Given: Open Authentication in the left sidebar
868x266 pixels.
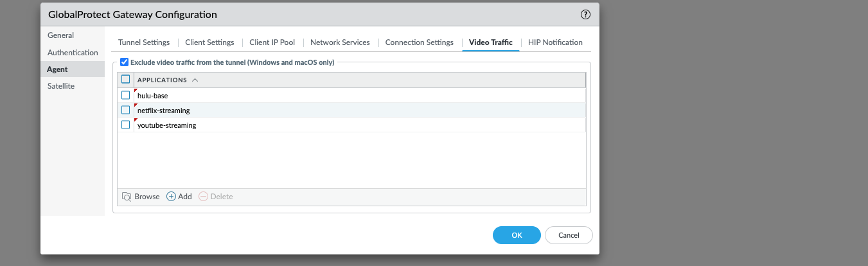Looking at the screenshot, I should (73, 53).
